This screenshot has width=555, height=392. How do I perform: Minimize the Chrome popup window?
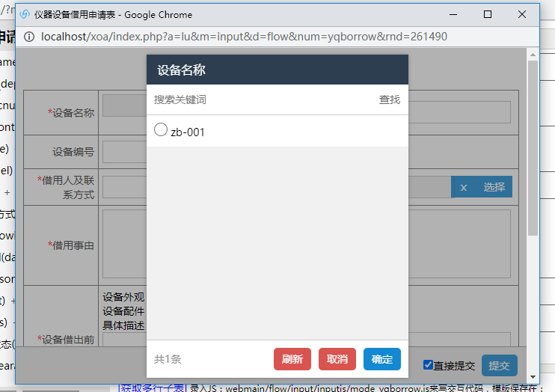click(453, 14)
